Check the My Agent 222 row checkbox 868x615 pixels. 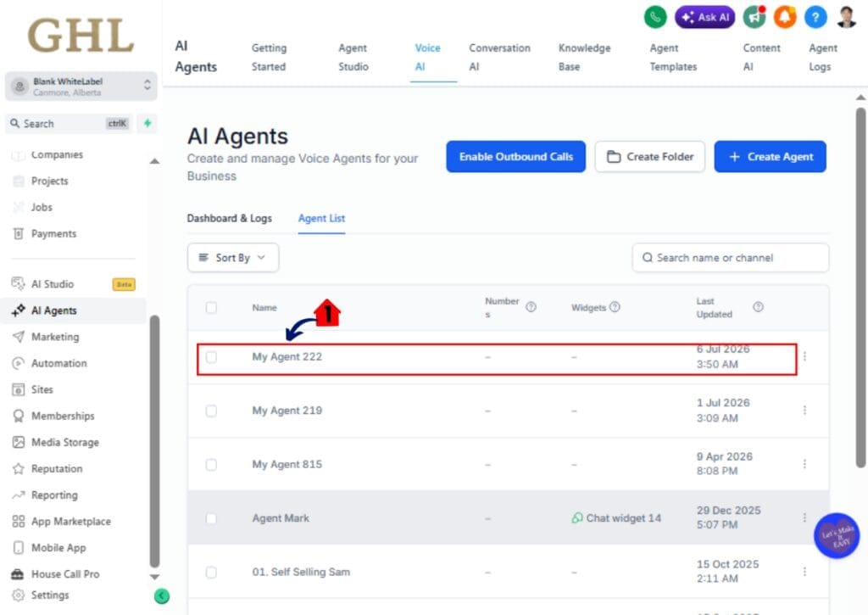pos(211,357)
